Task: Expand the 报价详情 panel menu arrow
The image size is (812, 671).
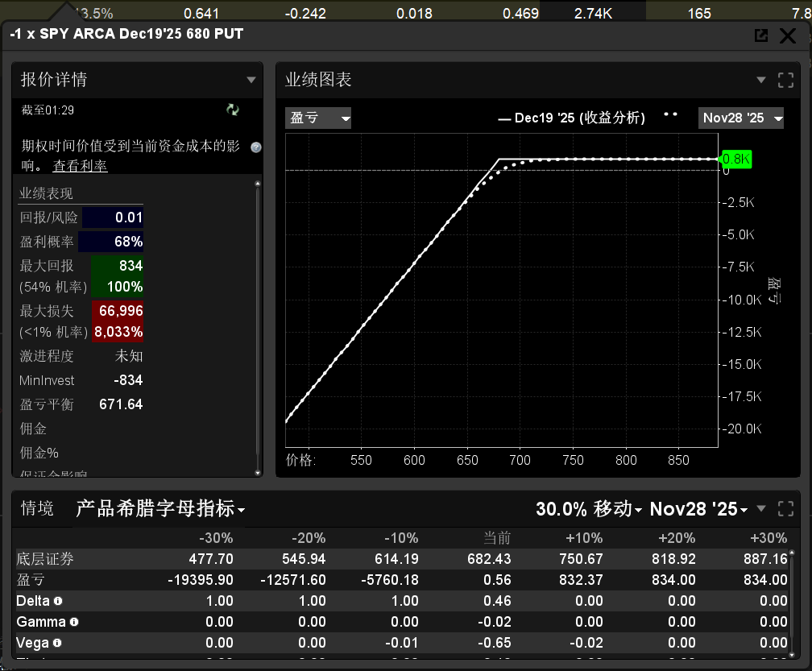Action: tap(251, 80)
